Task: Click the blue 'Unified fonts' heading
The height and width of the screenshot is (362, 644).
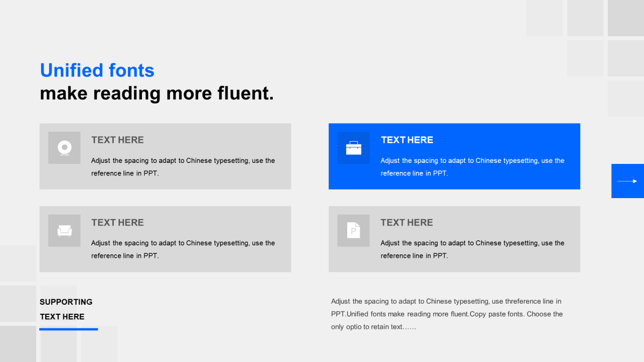Action: click(x=97, y=70)
